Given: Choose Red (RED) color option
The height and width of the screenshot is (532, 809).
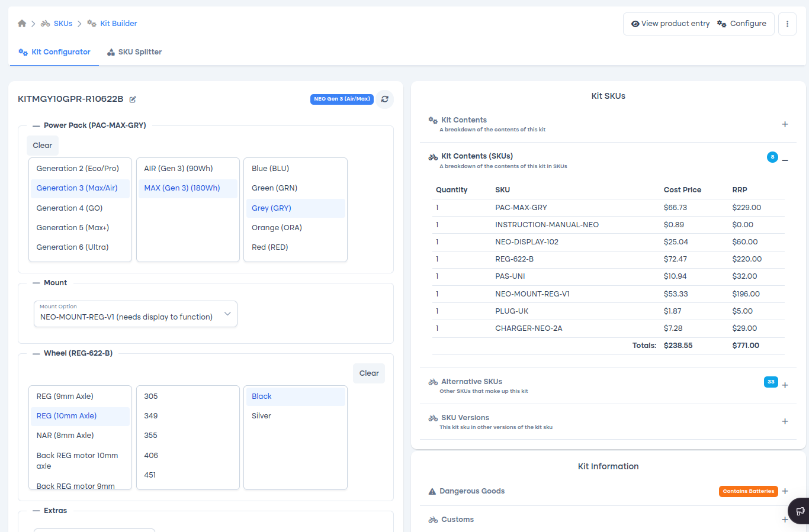Looking at the screenshot, I should coord(296,247).
